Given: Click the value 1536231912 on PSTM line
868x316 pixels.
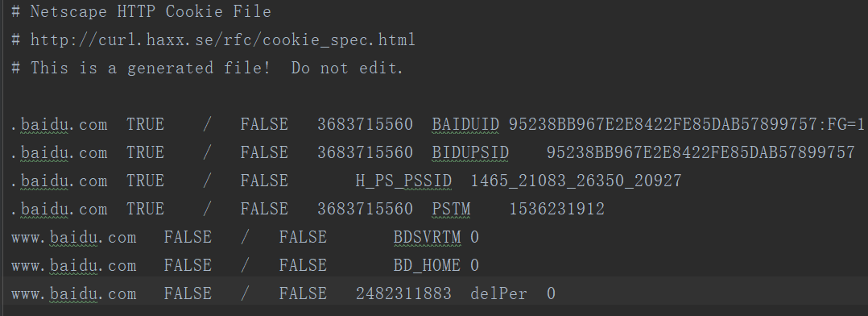Looking at the screenshot, I should [556, 210].
